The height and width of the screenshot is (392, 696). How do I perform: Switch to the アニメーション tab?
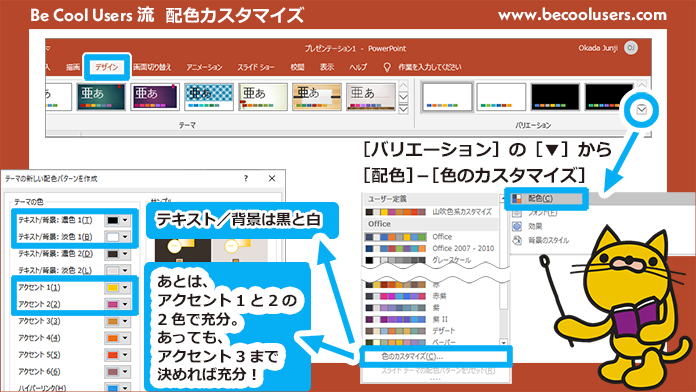tap(204, 67)
